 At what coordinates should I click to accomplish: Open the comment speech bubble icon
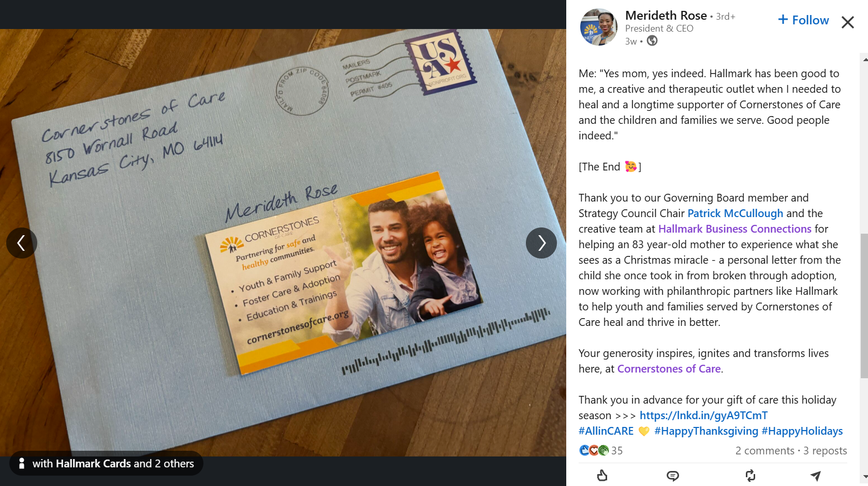click(x=673, y=476)
